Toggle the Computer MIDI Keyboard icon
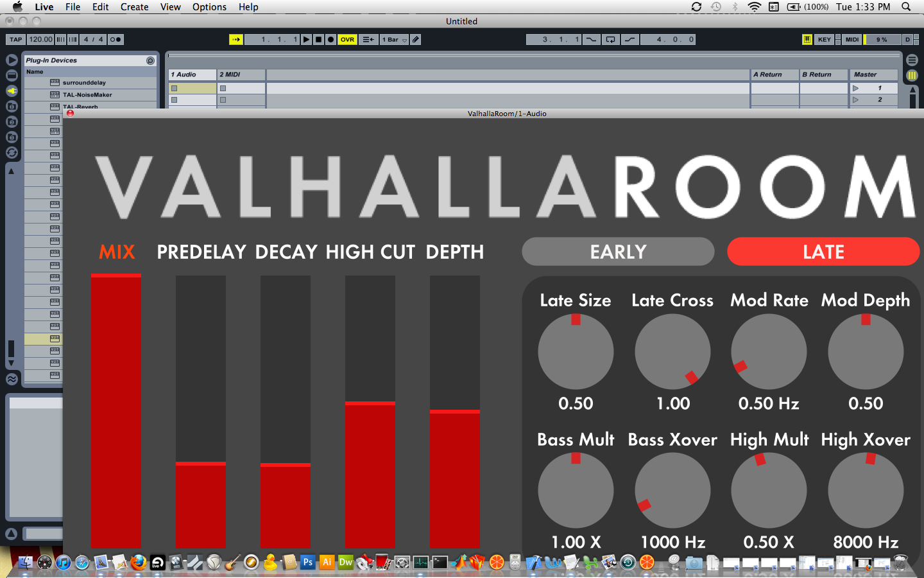 pyautogui.click(x=807, y=39)
